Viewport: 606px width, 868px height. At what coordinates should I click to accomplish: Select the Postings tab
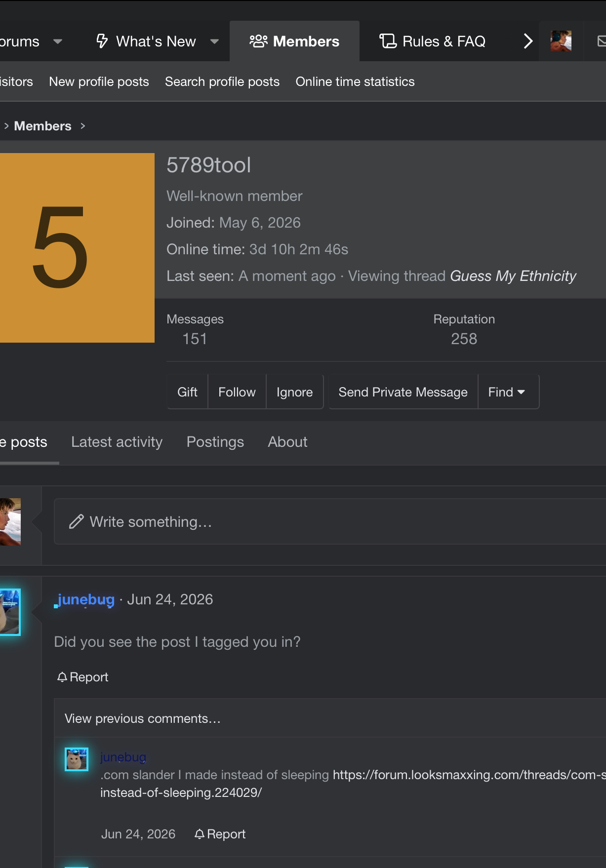(x=215, y=442)
